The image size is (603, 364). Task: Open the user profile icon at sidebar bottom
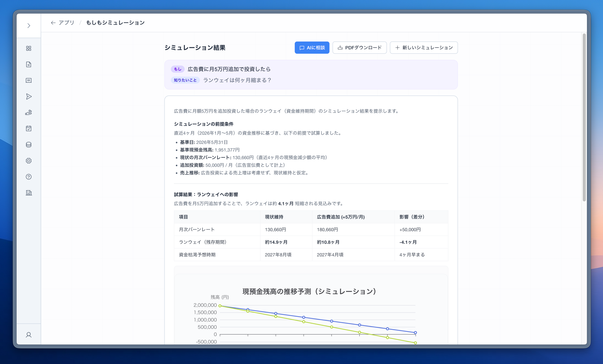[29, 335]
